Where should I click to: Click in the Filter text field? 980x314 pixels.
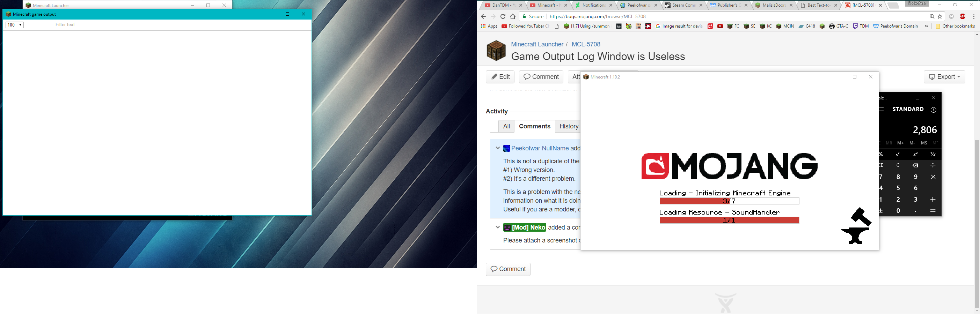pyautogui.click(x=85, y=25)
